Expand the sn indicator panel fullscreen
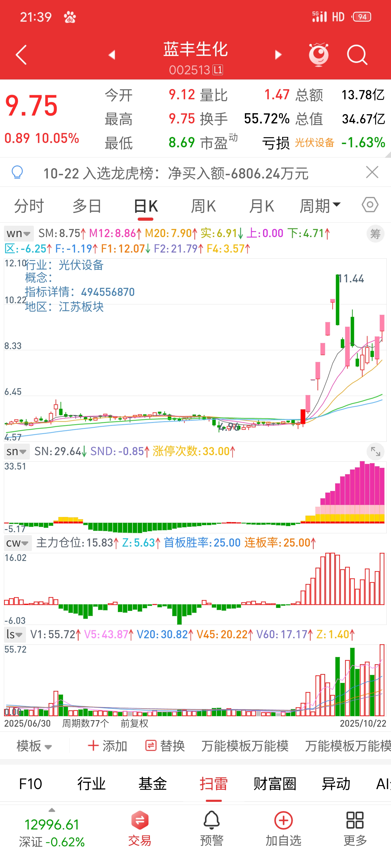Image resolution: width=391 pixels, height=868 pixels. tap(375, 452)
